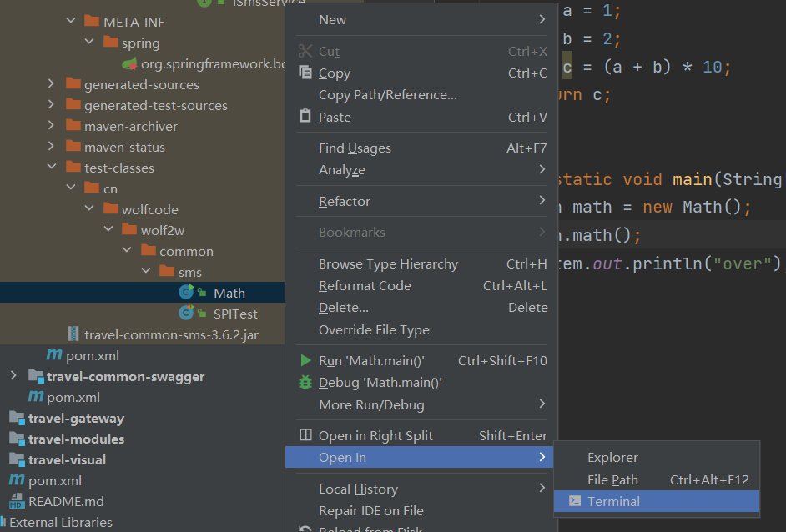Select Find Usages menu entry
Viewport: 786px width, 532px height.
tap(421, 148)
